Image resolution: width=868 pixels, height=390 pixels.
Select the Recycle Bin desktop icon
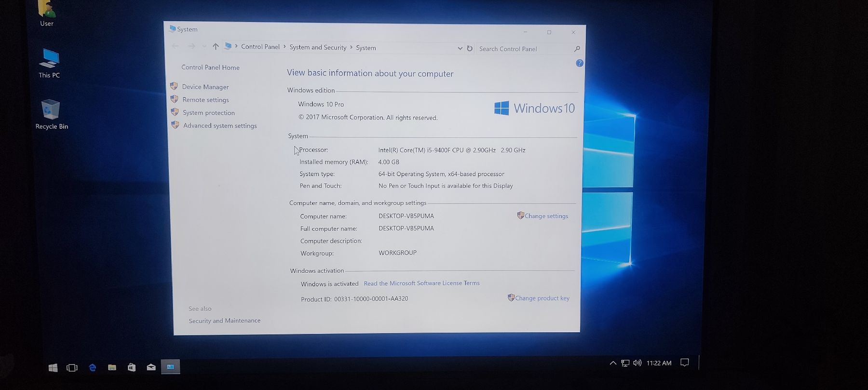click(x=52, y=115)
